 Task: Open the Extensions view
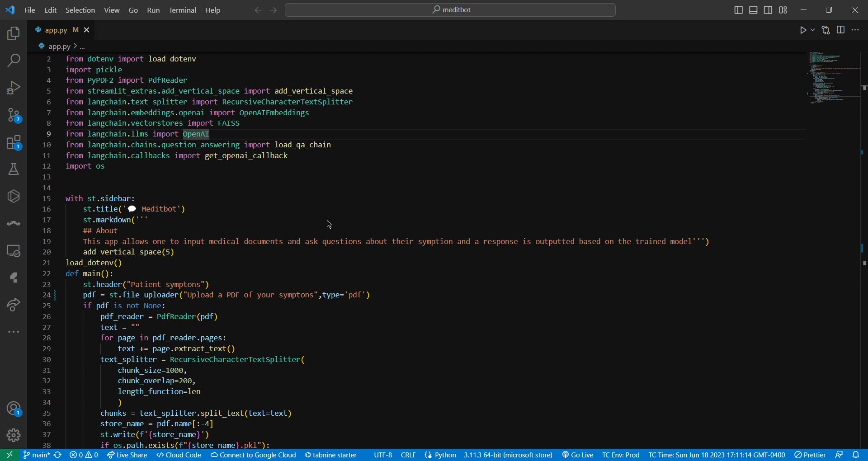tap(14, 143)
